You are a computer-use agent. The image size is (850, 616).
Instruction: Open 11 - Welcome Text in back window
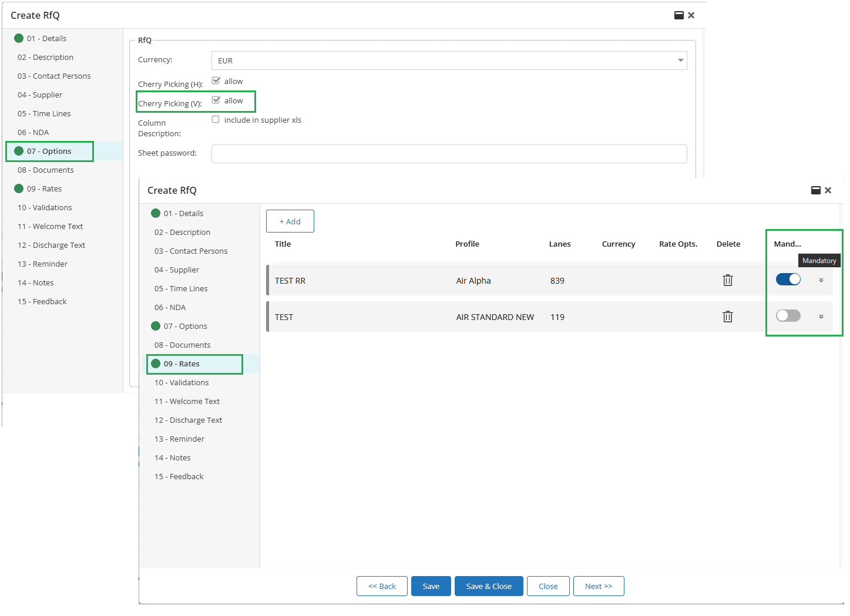tap(50, 226)
